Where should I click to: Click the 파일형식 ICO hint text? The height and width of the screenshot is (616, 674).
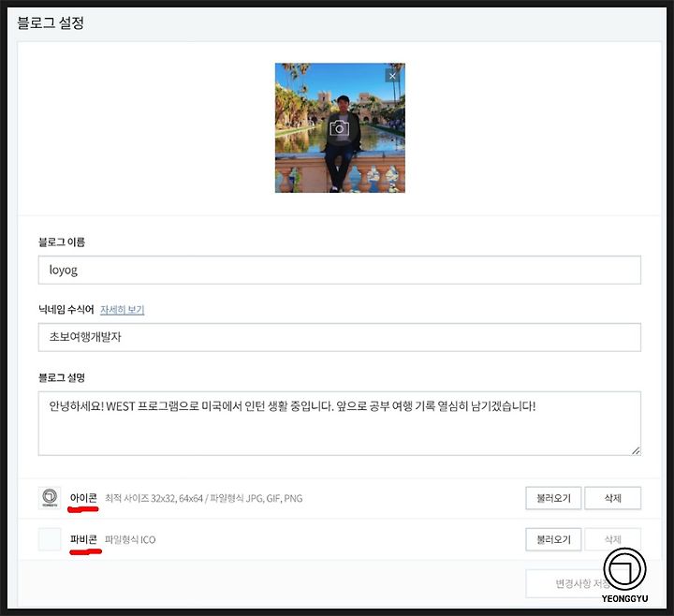tap(130, 539)
